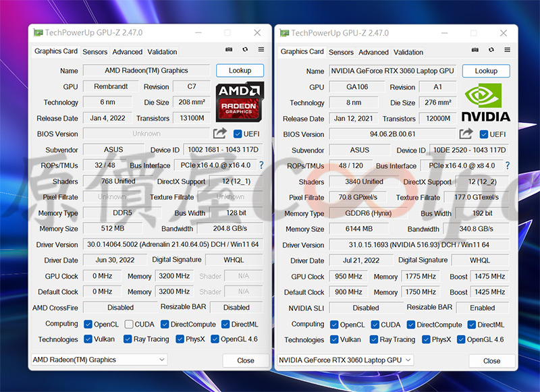The height and width of the screenshot is (392, 540).
Task: Toggle the DirectCompute checkbox in AMD window
Action: [165, 325]
